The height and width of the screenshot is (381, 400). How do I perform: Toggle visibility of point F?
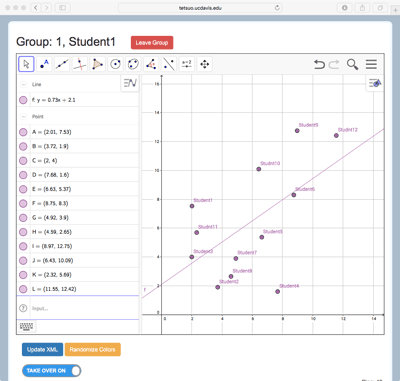[x=23, y=203]
